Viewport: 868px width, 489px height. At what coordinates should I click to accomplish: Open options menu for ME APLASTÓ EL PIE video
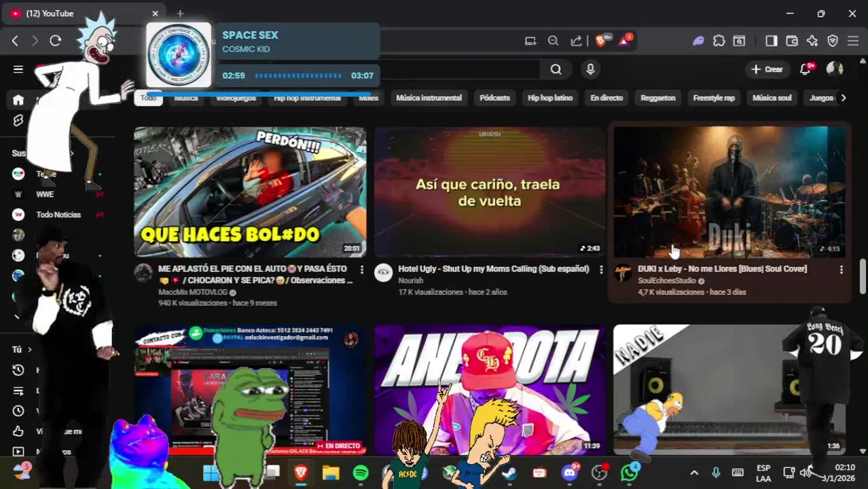coord(361,270)
